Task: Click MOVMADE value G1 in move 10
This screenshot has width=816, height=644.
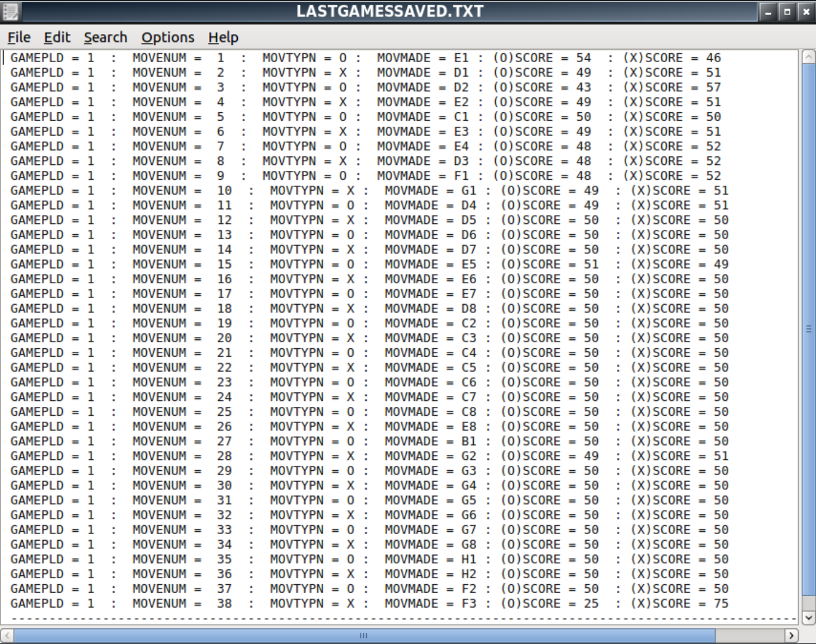Action: [x=469, y=191]
